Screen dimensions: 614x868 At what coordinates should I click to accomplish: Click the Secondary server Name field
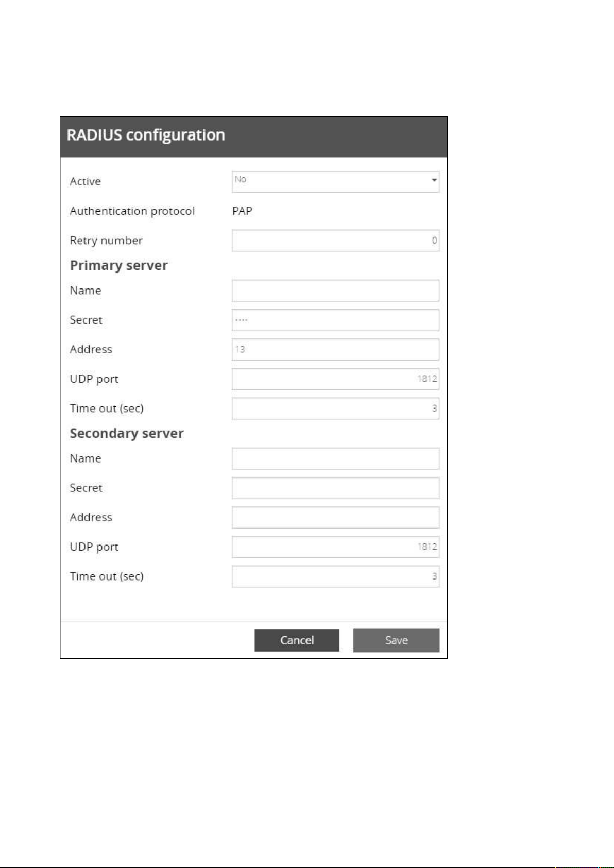point(335,458)
